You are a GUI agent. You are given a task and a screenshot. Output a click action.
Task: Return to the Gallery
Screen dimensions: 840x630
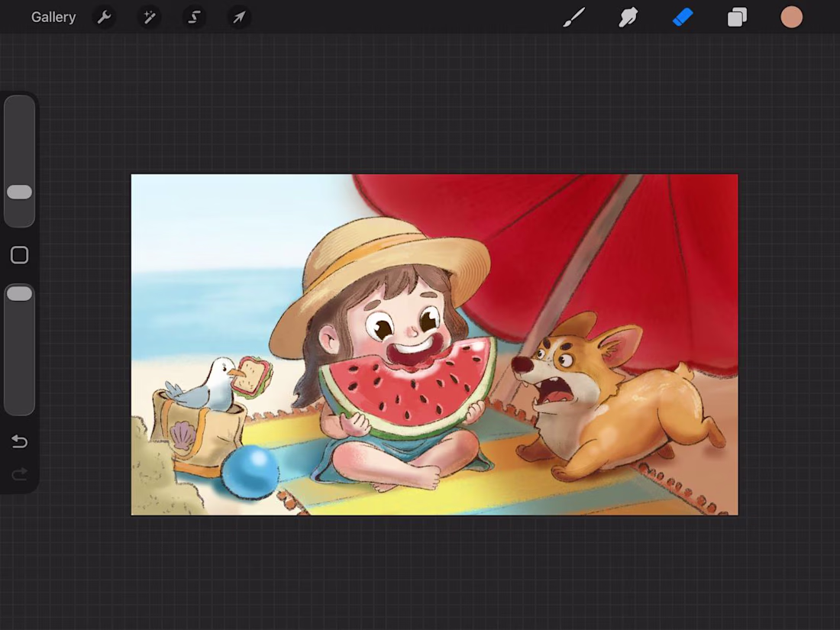pyautogui.click(x=53, y=17)
